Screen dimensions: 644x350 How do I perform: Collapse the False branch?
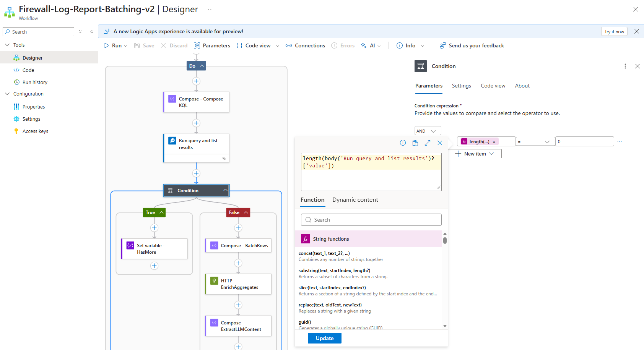point(246,212)
